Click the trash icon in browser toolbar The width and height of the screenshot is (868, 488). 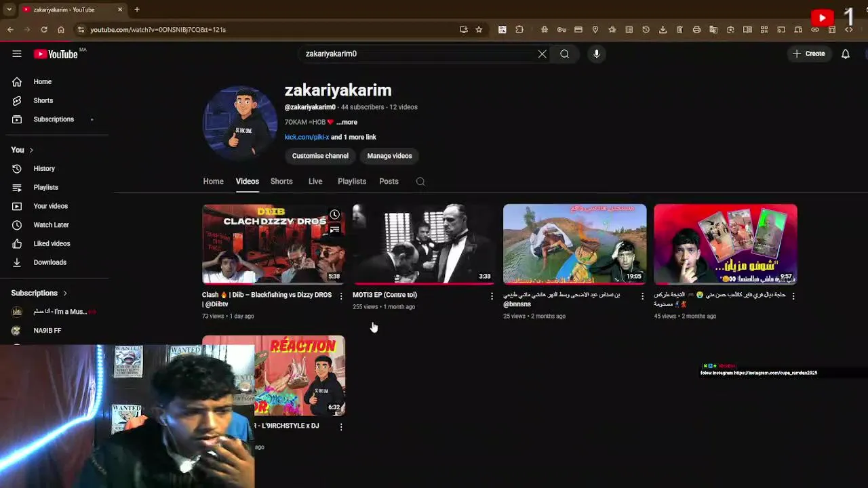679,30
